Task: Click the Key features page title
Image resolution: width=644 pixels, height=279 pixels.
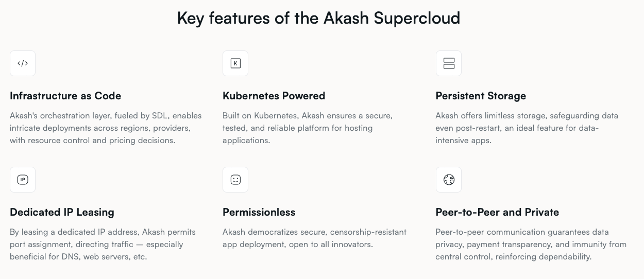Action: click(x=318, y=18)
